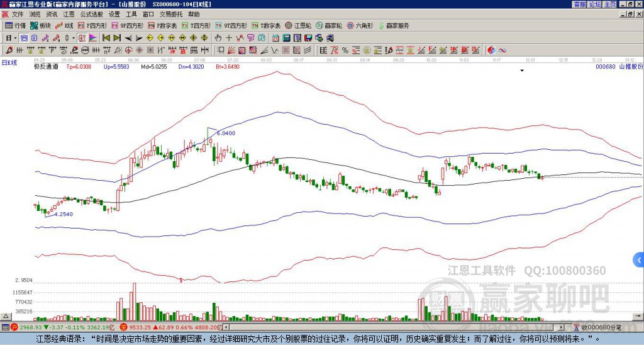The image size is (644, 345).
Task: Open the calendar date icon
Action: pos(275,38)
